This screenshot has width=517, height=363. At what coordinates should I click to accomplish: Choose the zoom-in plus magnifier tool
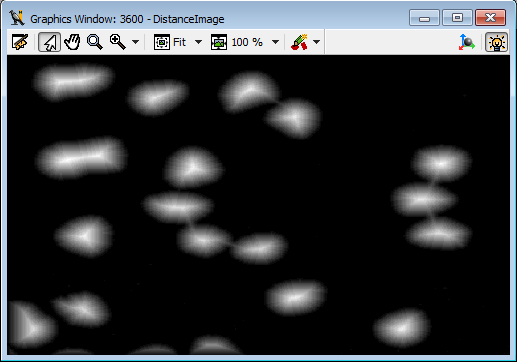(x=118, y=42)
